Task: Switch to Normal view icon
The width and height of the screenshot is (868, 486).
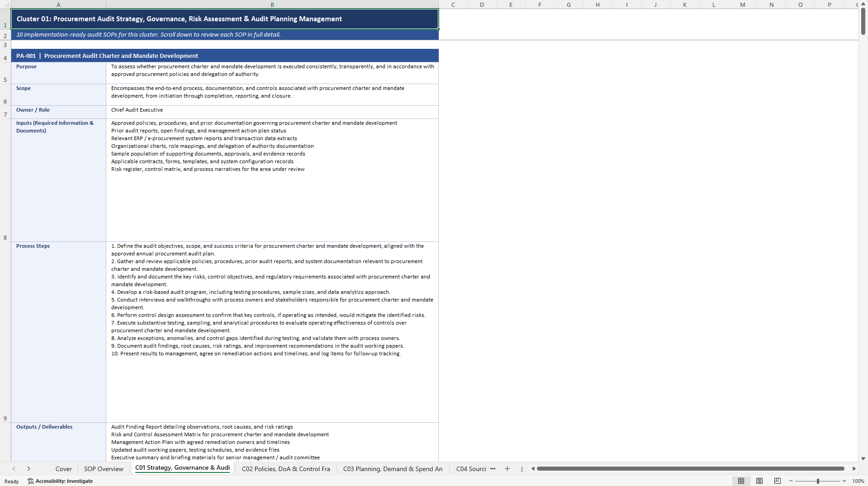Action: click(741, 481)
